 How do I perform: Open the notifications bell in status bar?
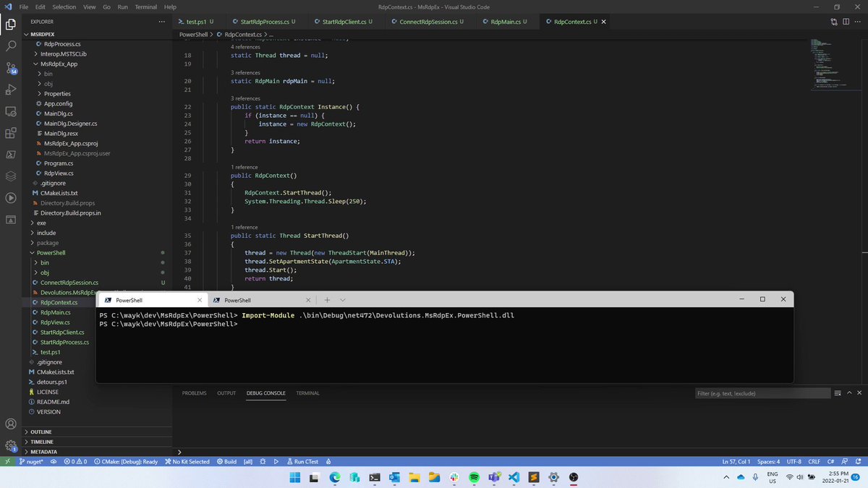click(857, 461)
